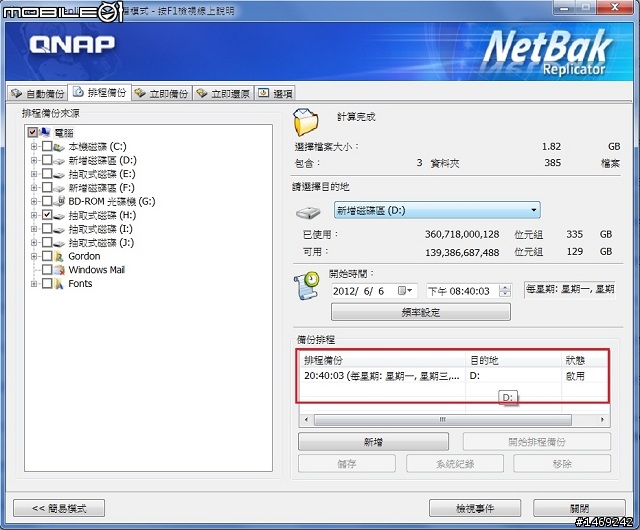640x530 pixels.
Task: Click the start time field 下午 08:40:03
Action: (x=469, y=291)
